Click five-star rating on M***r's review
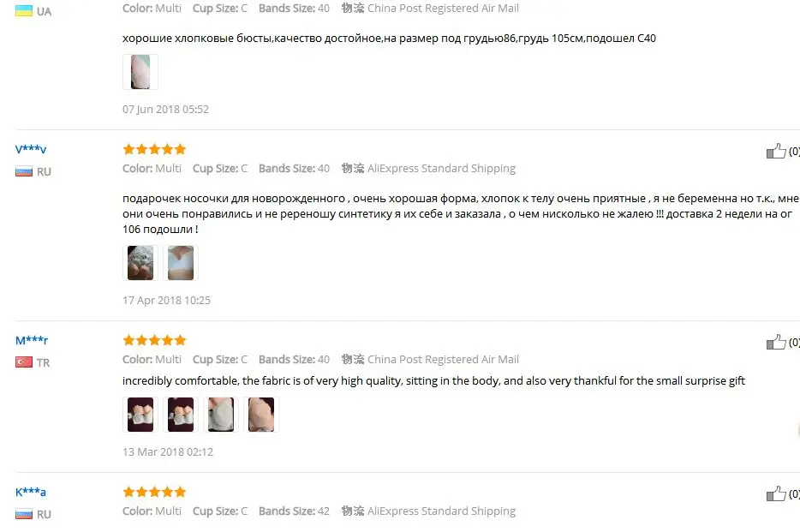Screen dimensions: 800x532 [x=154, y=340]
